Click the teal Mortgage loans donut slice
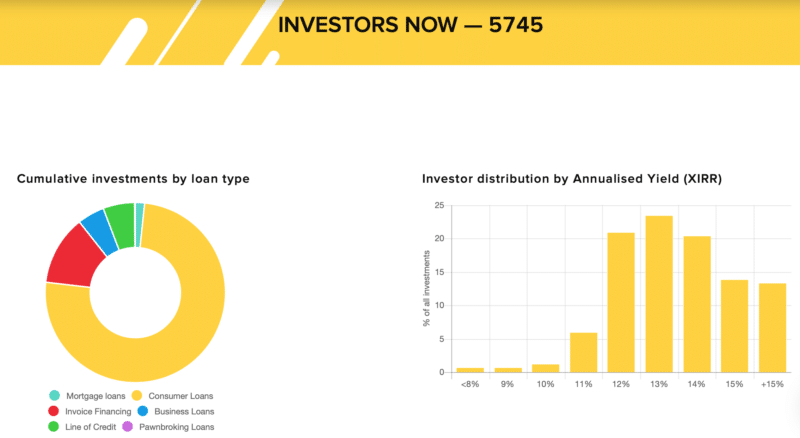 [x=139, y=225]
